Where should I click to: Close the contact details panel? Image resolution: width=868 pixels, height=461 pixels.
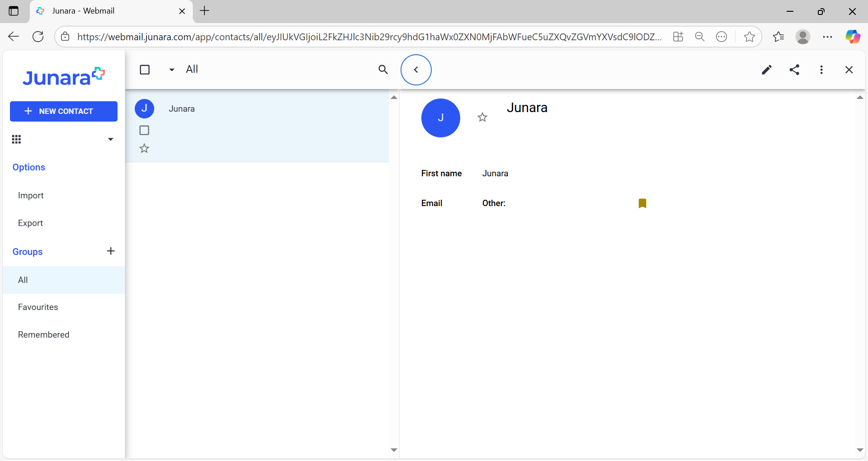coord(849,70)
